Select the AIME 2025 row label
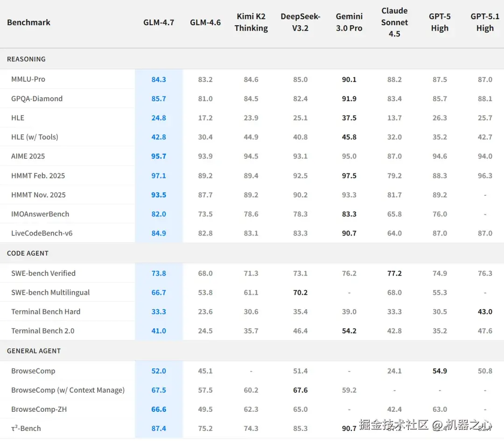 coord(28,156)
